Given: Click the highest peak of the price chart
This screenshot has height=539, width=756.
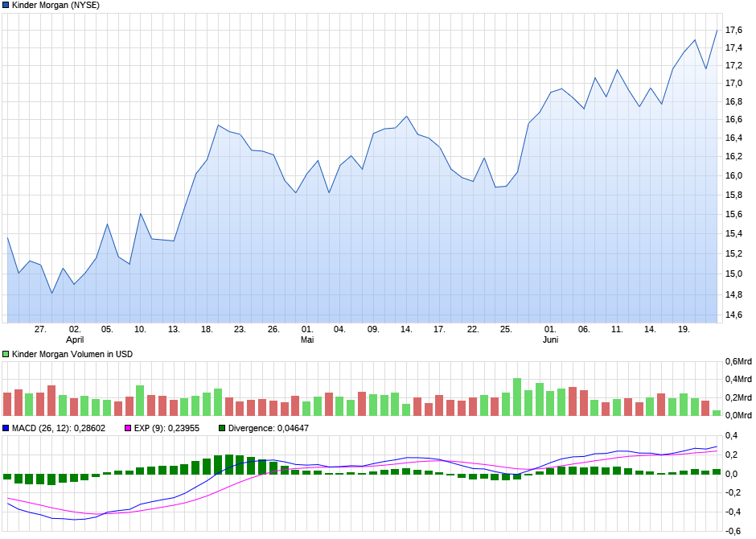Looking at the screenshot, I should (717, 28).
